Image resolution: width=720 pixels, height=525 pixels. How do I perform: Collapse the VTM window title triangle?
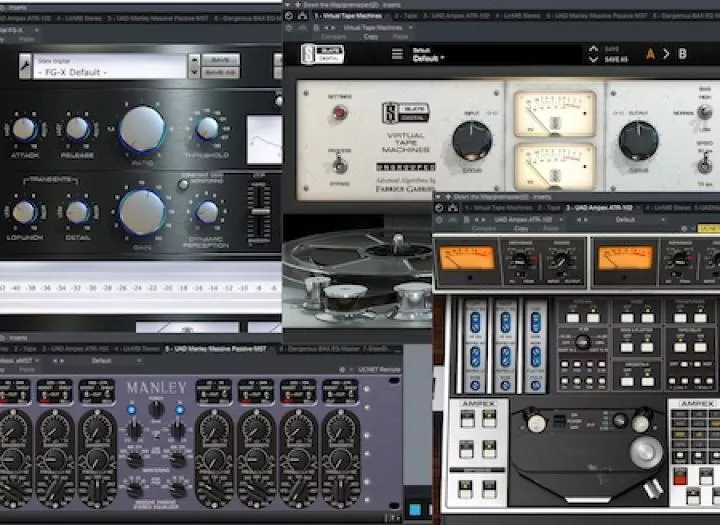(288, 5)
